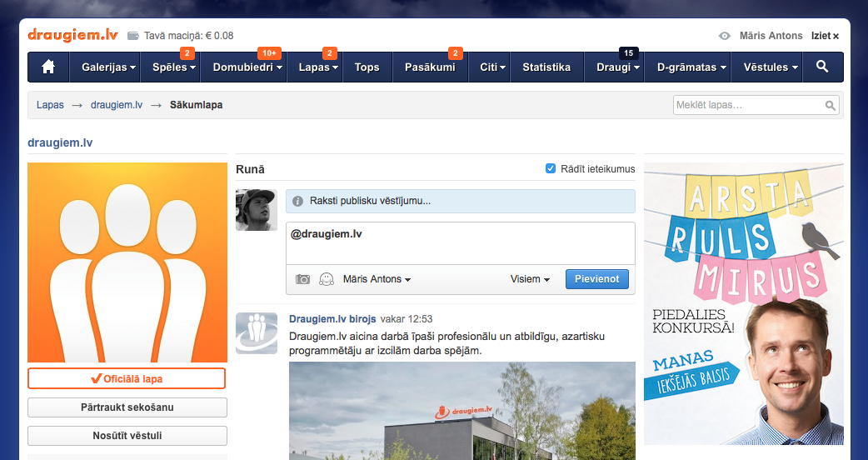Click the 15 badge above Draugi

point(628,53)
